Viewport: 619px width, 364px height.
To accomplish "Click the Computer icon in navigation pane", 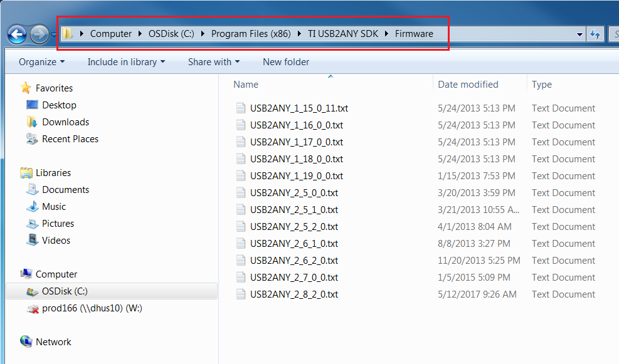I will tap(26, 274).
